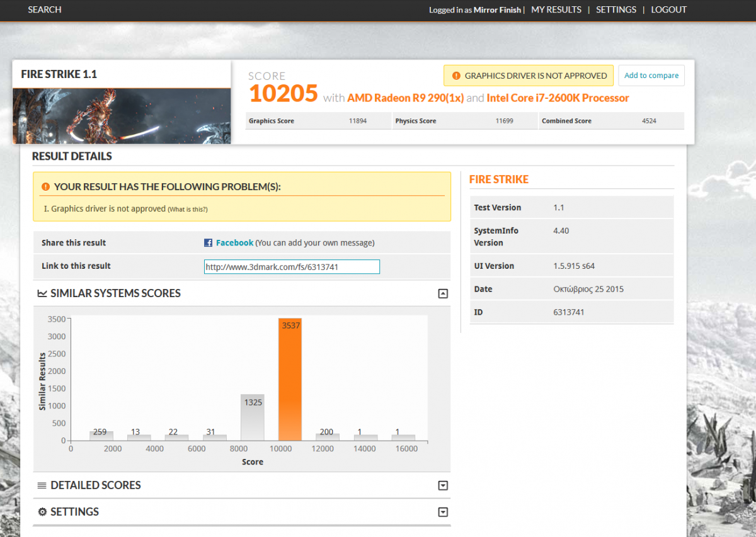Collapse the Similar Systems Scores section
This screenshot has height=537, width=756.
443,293
